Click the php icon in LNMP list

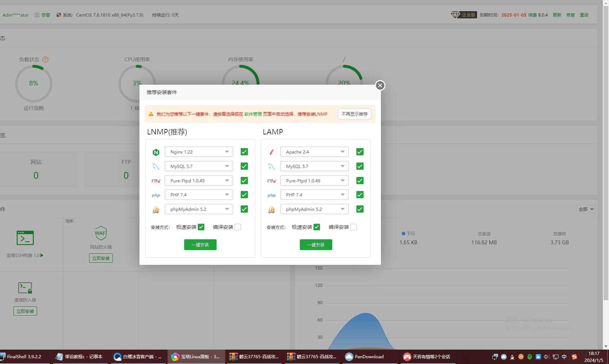pyautogui.click(x=156, y=195)
